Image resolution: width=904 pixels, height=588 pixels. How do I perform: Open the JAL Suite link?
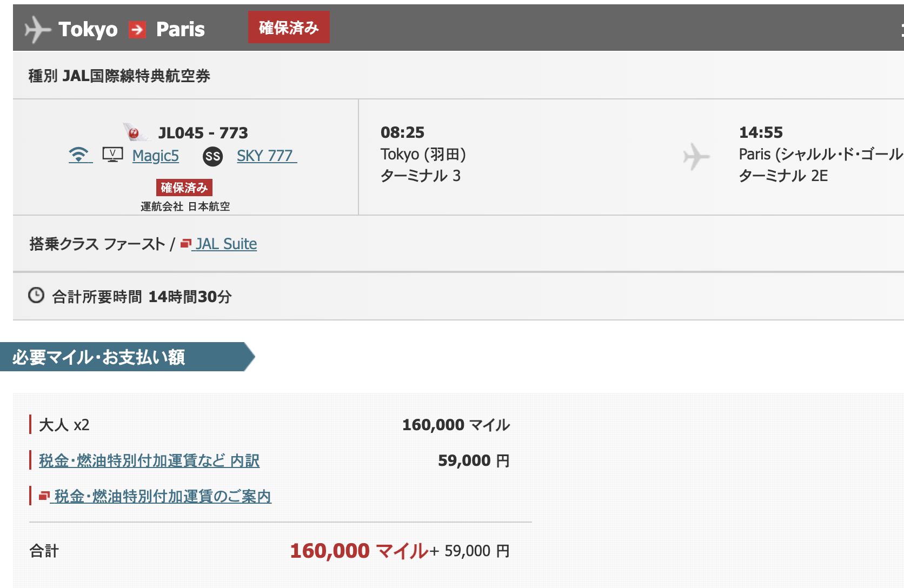[x=226, y=244]
